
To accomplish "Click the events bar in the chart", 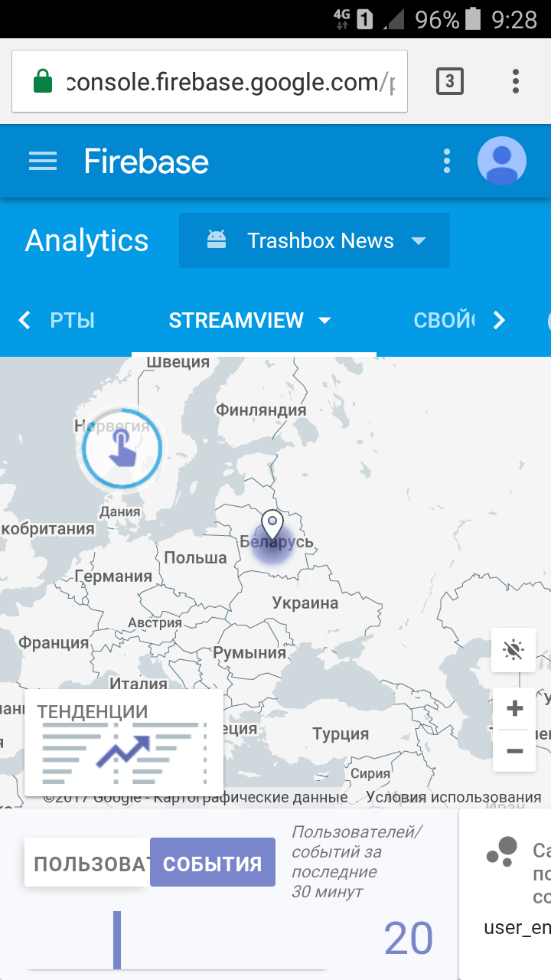I will 117,939.
